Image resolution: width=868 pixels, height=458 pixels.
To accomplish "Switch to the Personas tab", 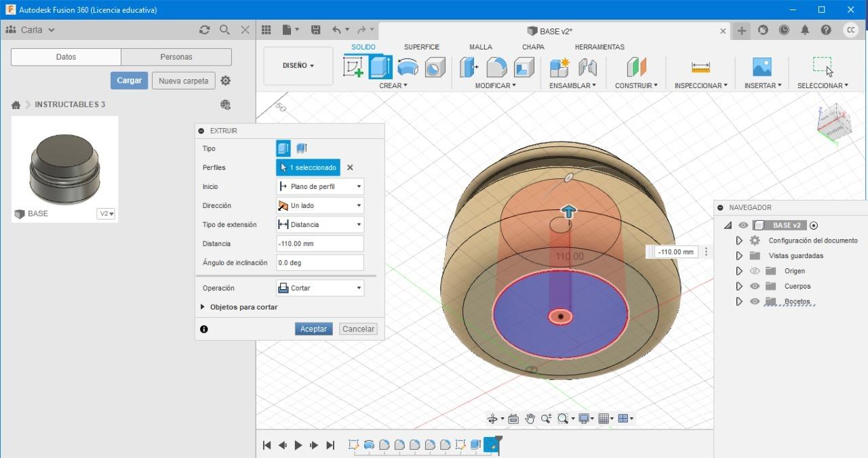I will 176,57.
